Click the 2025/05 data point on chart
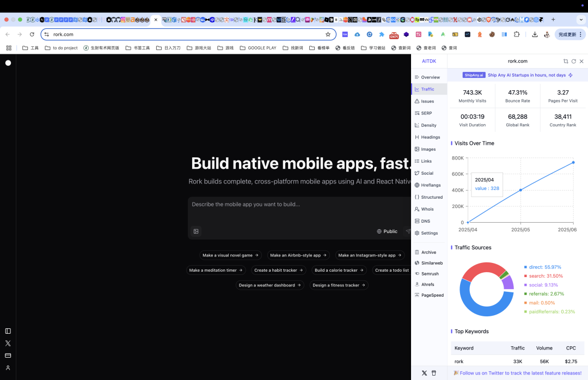The width and height of the screenshot is (588, 380). click(x=520, y=190)
